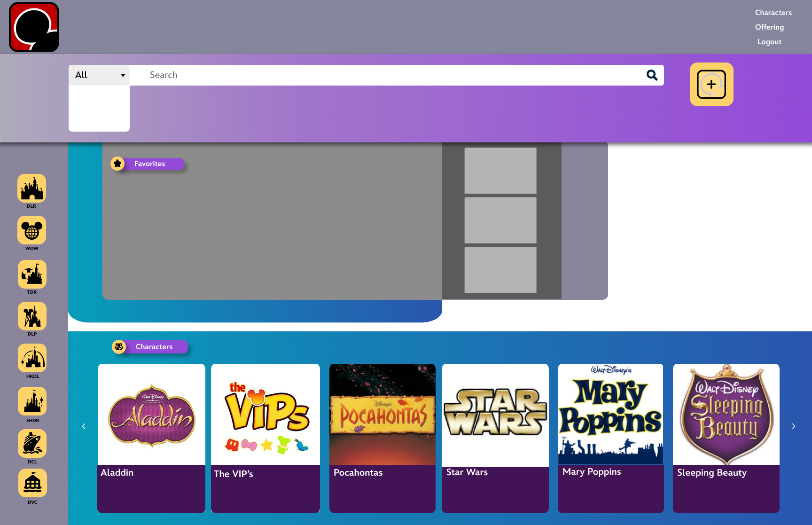Open The VIP's character card
The width and height of the screenshot is (812, 525).
(265, 438)
